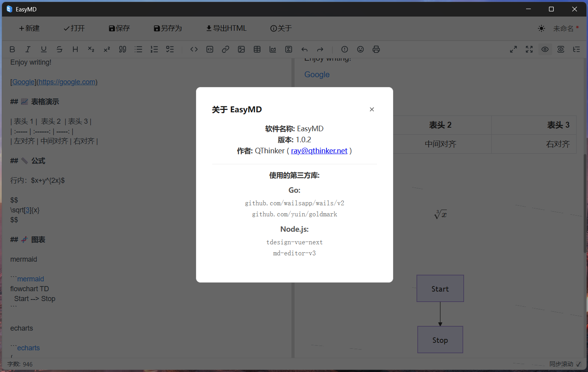Insert a hyperlink with the link icon

coord(226,49)
